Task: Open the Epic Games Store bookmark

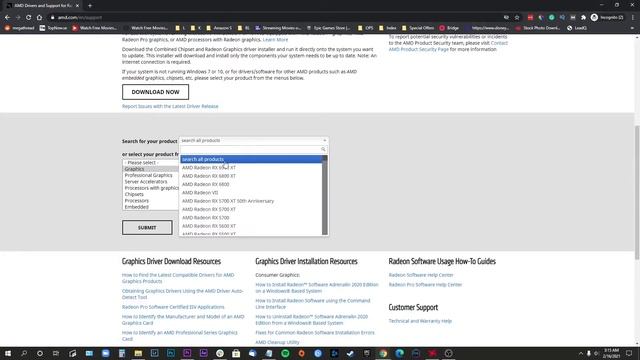Action: click(x=328, y=28)
